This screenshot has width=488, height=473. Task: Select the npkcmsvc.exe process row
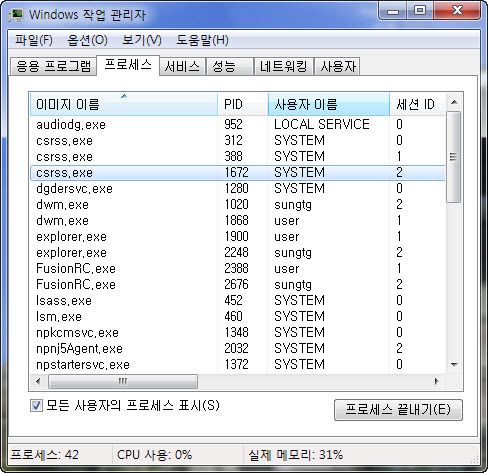[x=238, y=333]
